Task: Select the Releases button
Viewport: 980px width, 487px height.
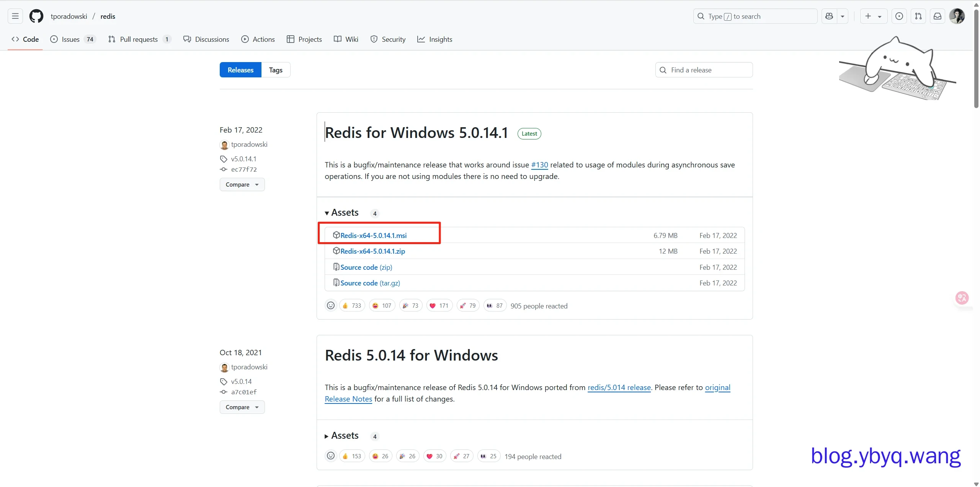Action: click(x=240, y=70)
